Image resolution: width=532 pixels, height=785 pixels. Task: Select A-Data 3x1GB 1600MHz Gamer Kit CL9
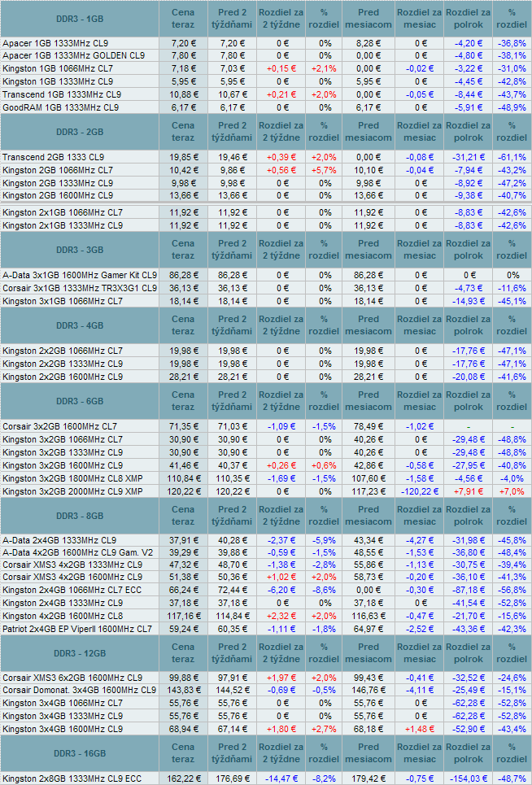[80, 275]
